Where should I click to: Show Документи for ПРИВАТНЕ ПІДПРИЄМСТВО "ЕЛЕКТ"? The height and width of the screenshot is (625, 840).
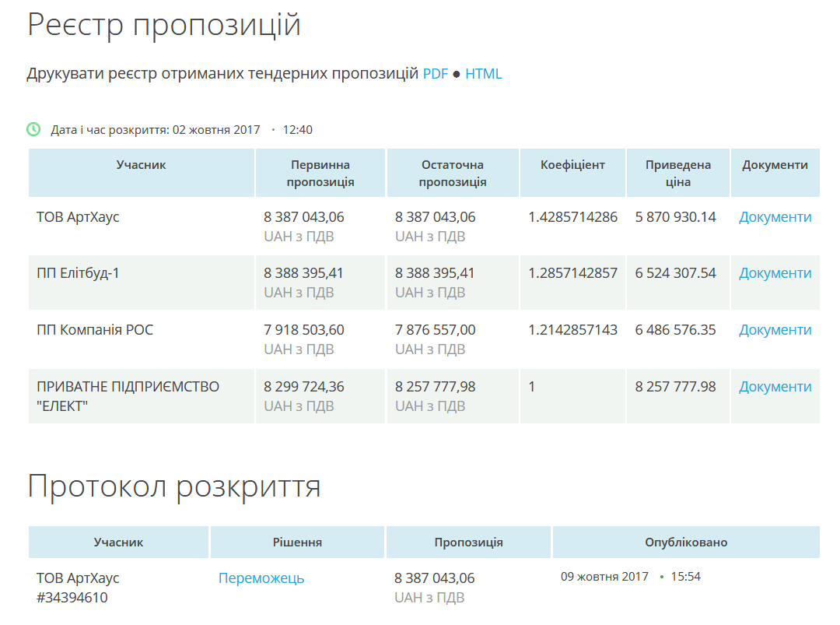click(x=775, y=387)
